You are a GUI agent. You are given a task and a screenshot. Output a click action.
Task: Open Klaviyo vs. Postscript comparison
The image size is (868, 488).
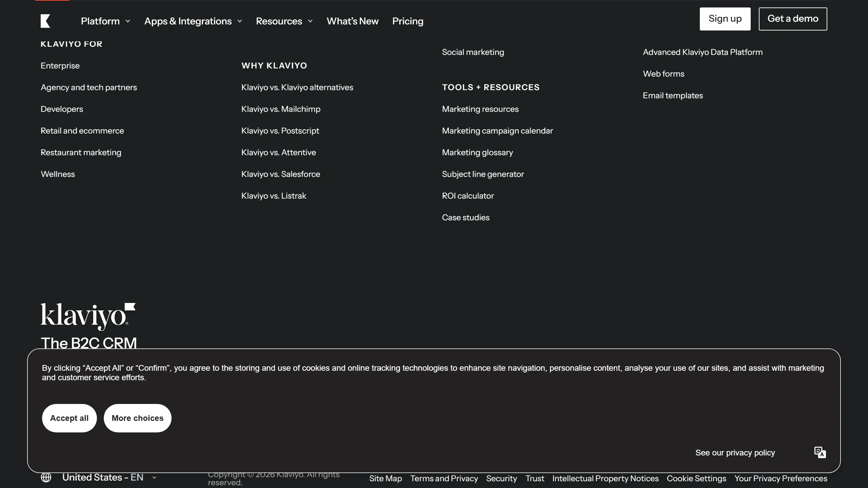click(x=280, y=130)
